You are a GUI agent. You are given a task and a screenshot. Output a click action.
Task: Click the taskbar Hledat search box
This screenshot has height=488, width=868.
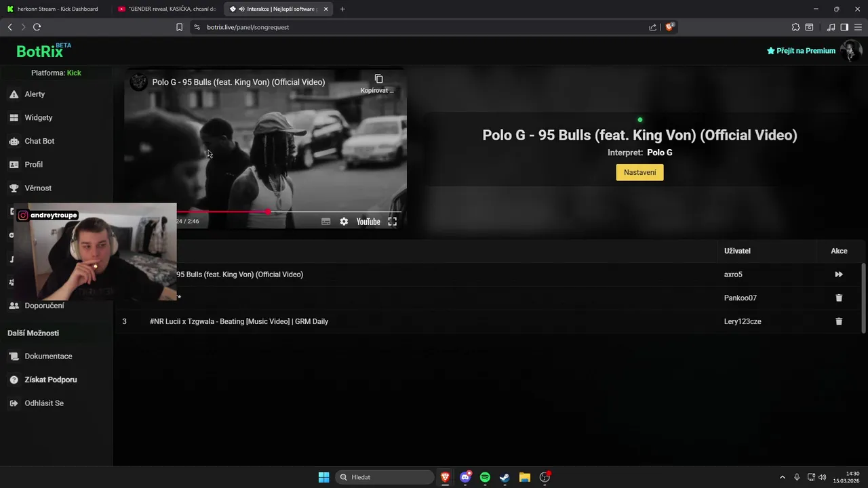tap(384, 477)
